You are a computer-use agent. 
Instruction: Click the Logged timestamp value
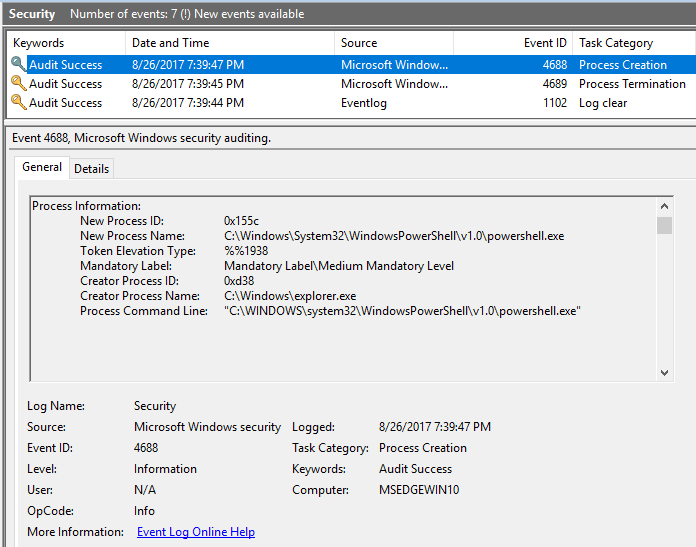435,427
